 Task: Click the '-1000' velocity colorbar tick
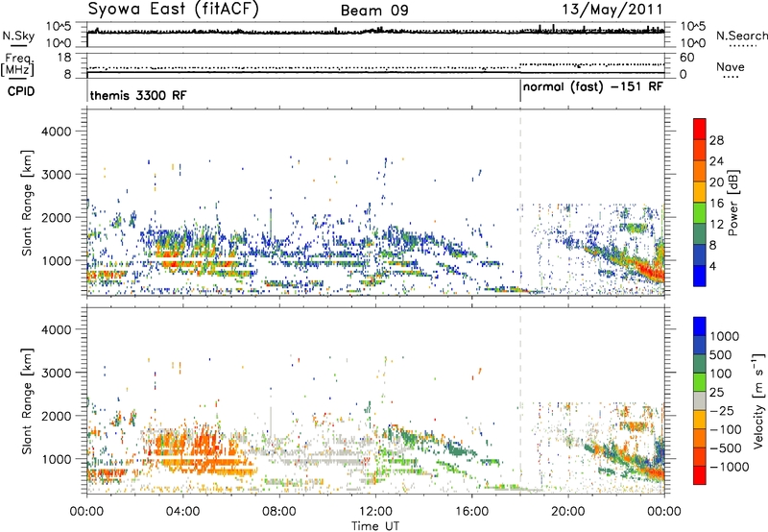730,467
